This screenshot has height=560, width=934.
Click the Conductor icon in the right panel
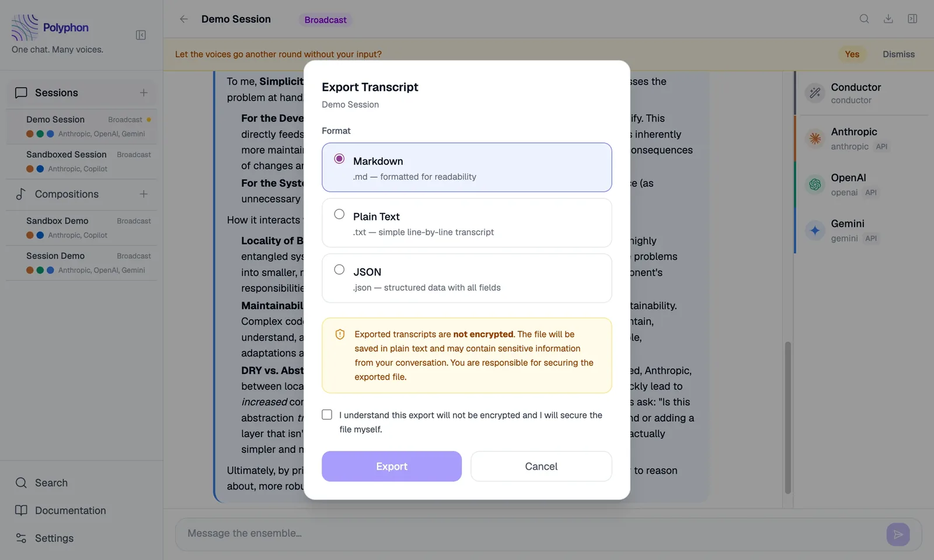coord(814,93)
